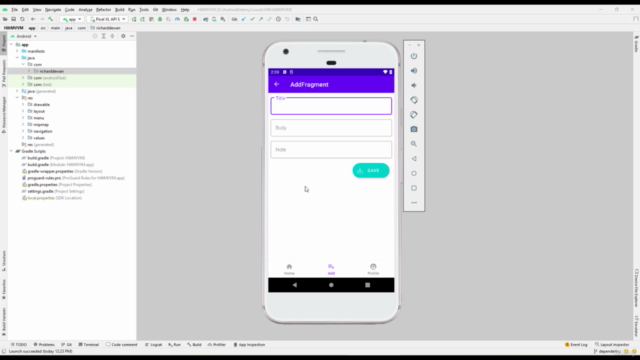Lower emulator volume with volume down icon
640x360 pixels.
coord(414,85)
